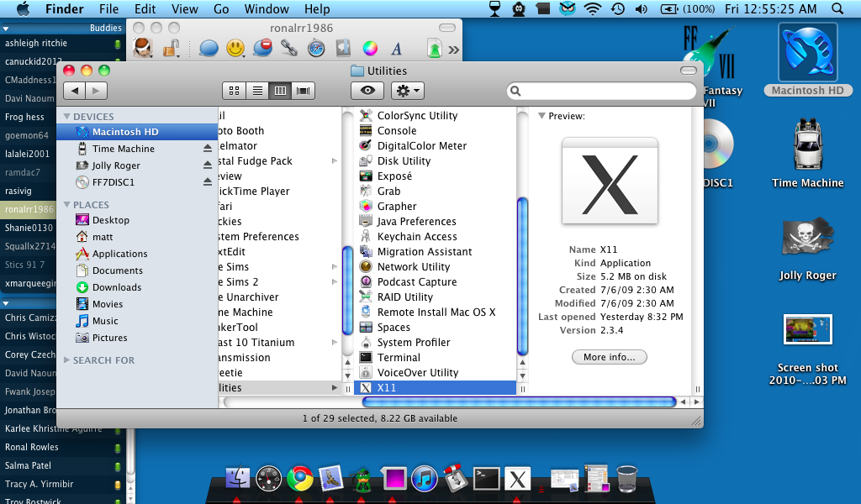The image size is (861, 504).
Task: Collapse the Buddies group triangle
Action: tap(6, 29)
